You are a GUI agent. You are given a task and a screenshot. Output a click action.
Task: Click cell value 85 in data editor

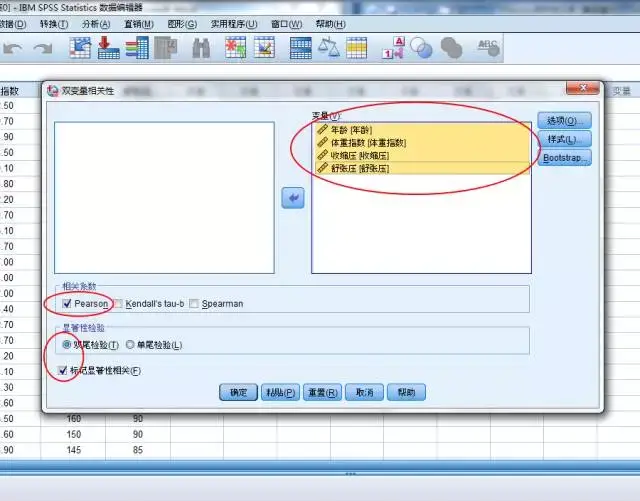tap(138, 450)
